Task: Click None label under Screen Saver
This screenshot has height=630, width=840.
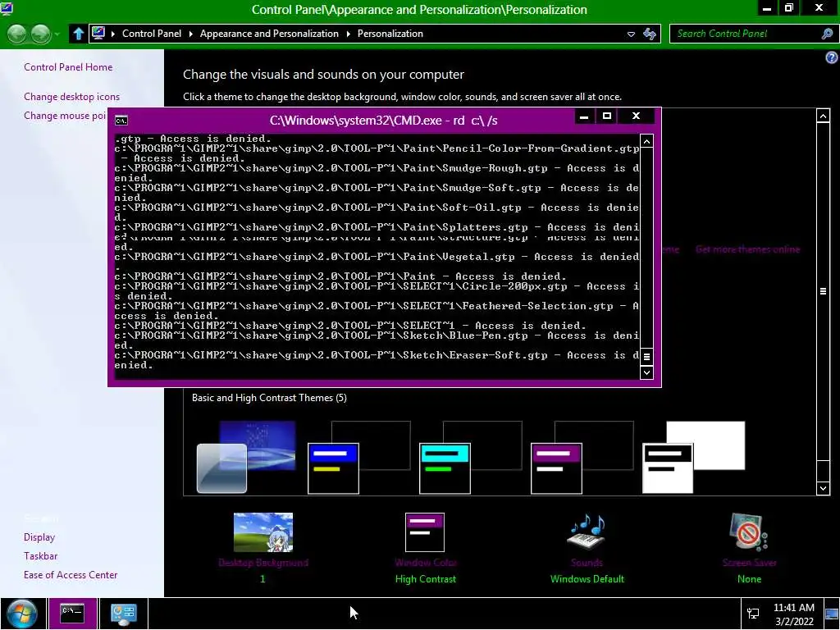Action: point(749,579)
